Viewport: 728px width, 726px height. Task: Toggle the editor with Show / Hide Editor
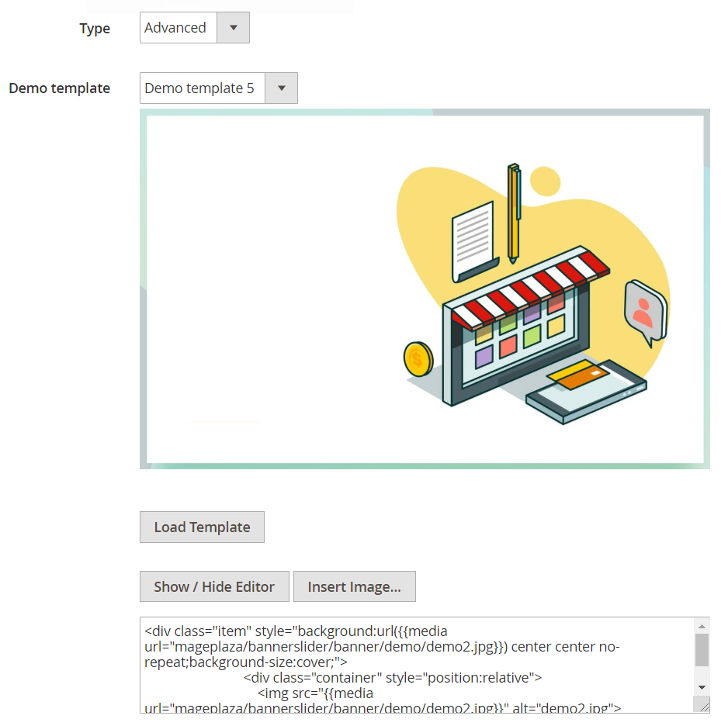coord(214,587)
